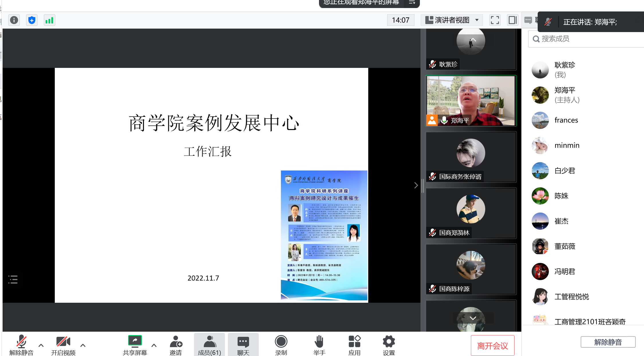This screenshot has height=356, width=644.
Task: Click the meeting info icon
Action: tap(14, 20)
